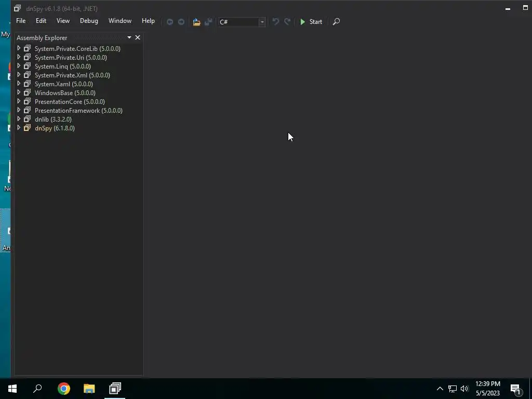
Task: Click the dnSpy taskbar icon
Action: click(x=115, y=389)
